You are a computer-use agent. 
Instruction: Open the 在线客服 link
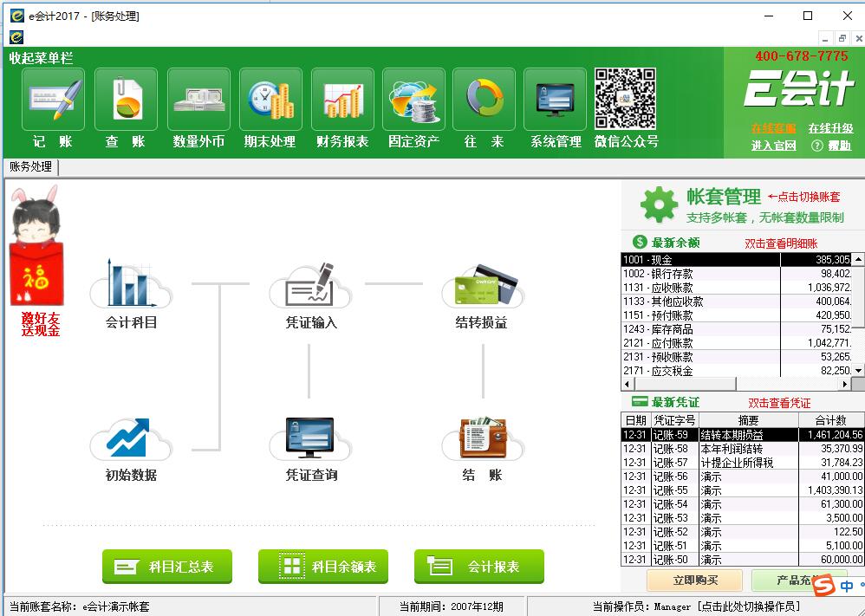tap(773, 128)
